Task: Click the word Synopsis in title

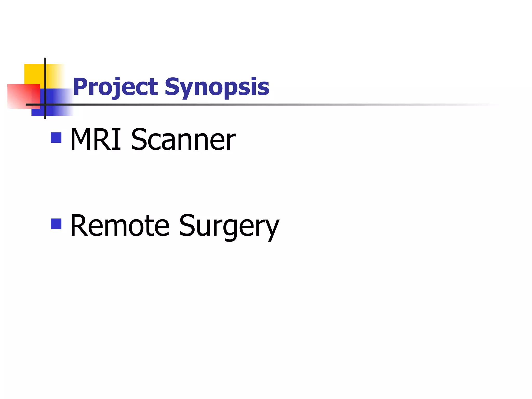Action: (x=217, y=88)
